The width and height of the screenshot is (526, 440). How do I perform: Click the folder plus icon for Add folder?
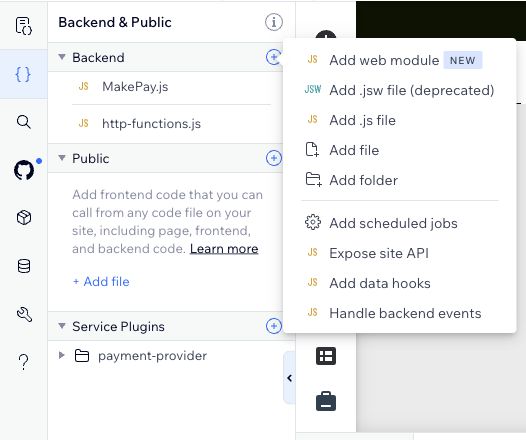point(313,179)
